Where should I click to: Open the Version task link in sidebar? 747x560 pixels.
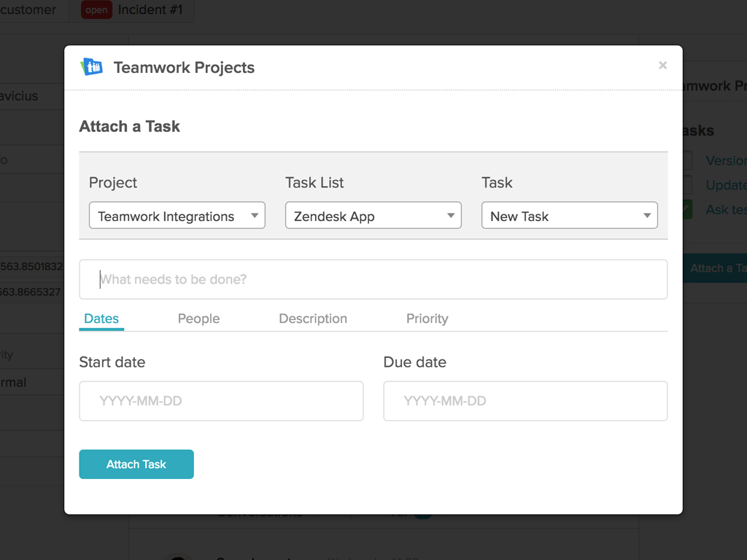pos(726,160)
